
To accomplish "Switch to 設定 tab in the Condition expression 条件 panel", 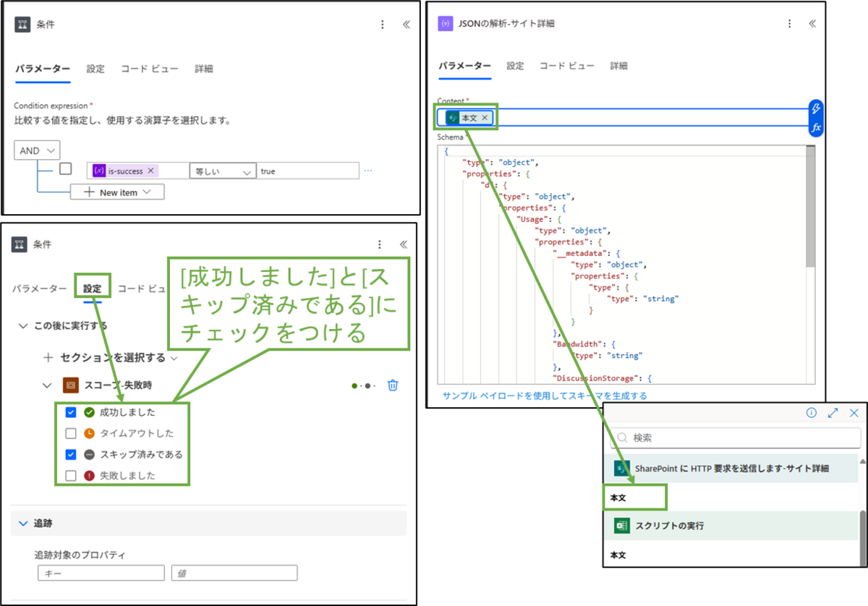I will click(95, 69).
